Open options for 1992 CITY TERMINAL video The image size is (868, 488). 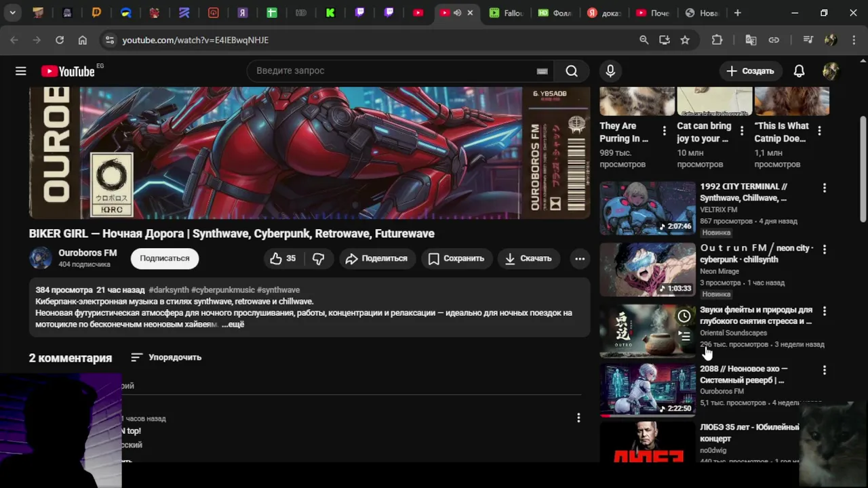click(825, 188)
